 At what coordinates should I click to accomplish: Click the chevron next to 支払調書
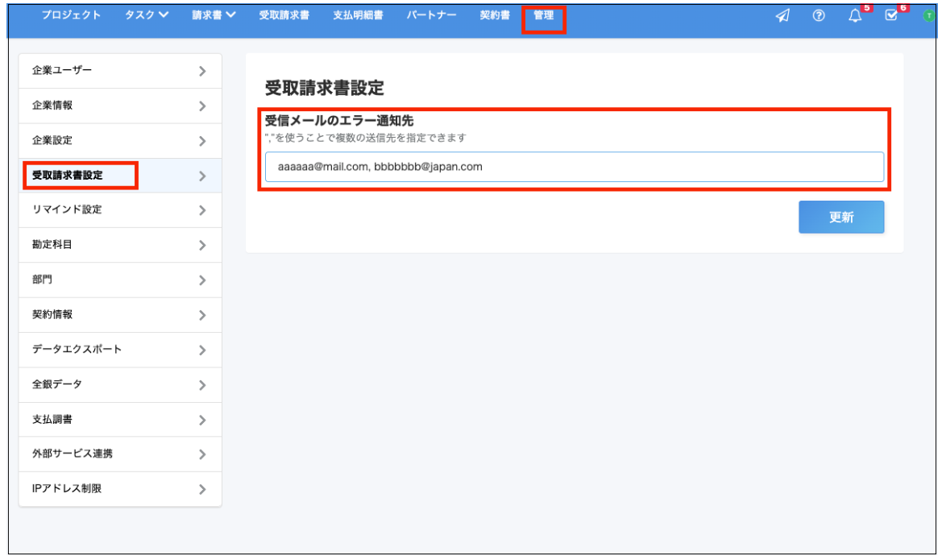click(x=202, y=420)
